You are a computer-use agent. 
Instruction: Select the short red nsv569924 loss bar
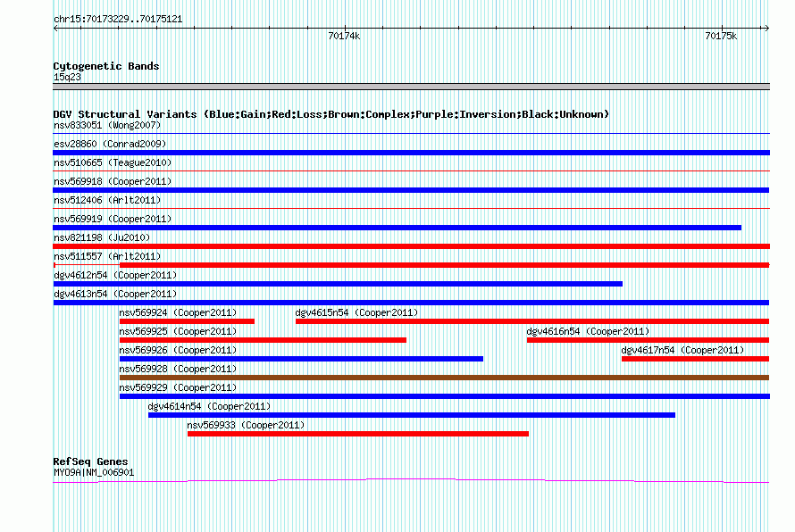(187, 321)
